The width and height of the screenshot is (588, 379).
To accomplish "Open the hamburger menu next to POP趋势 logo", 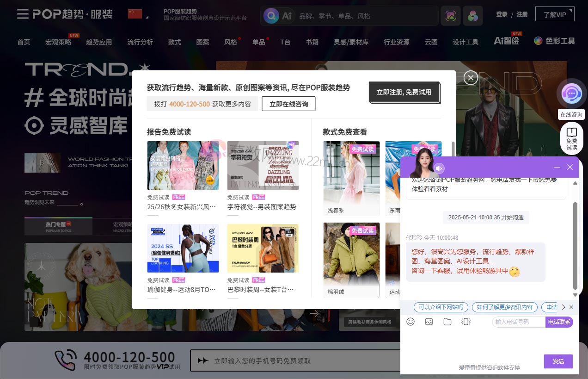I will click(22, 14).
